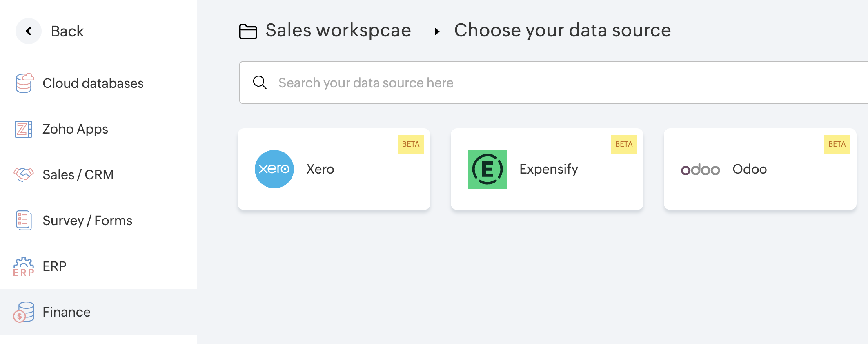Screen dimensions: 868x344
Task: Click the breadcrumb arrow separator
Action: 437,31
